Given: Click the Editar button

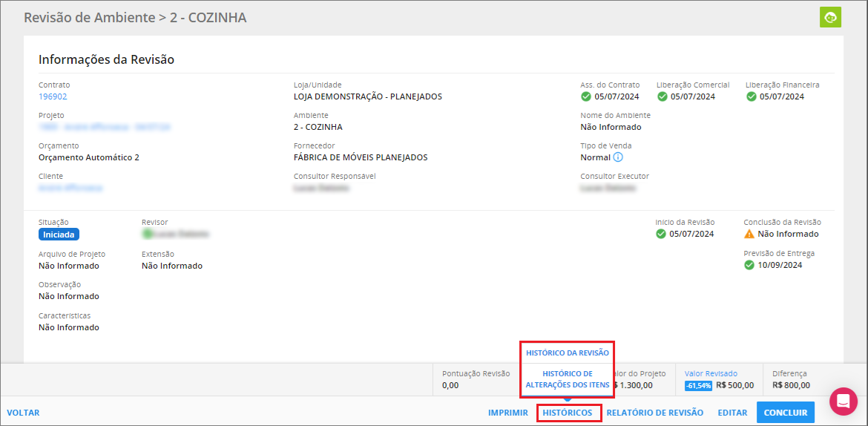Looking at the screenshot, I should 732,413.
